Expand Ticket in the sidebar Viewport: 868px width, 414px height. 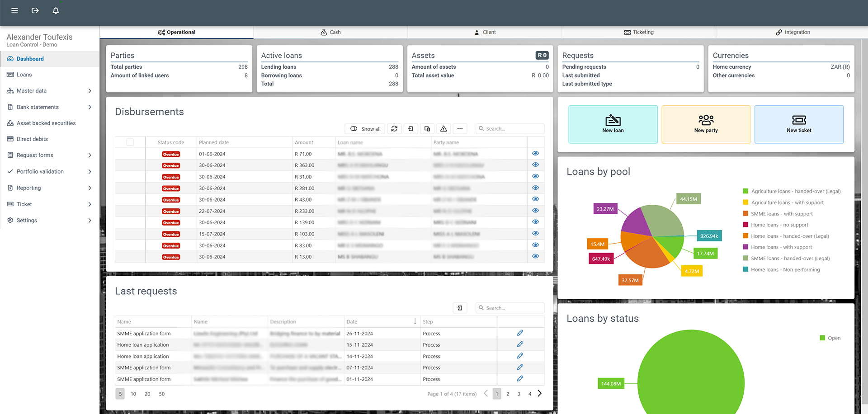[49, 204]
